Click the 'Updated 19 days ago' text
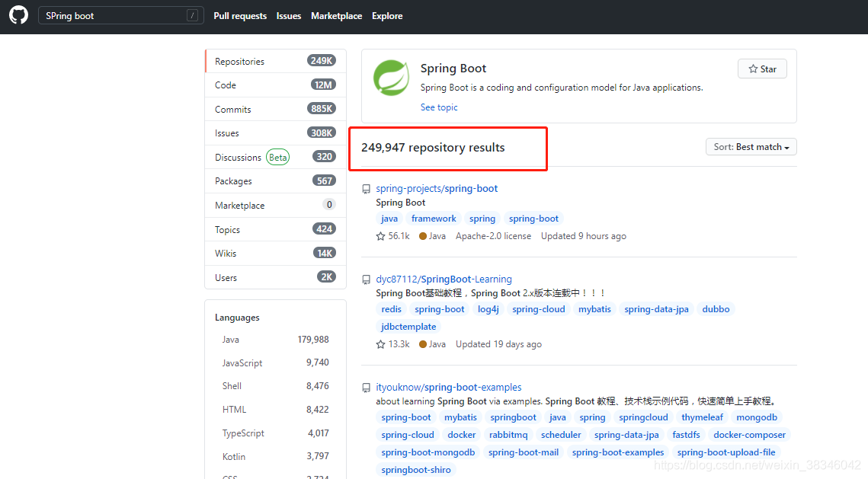868x479 pixels. (x=498, y=344)
